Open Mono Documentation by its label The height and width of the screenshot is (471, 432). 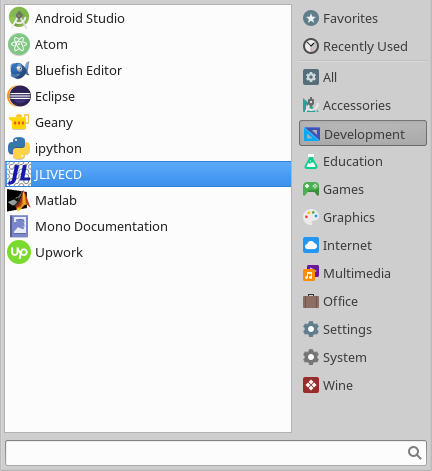pyautogui.click(x=101, y=226)
